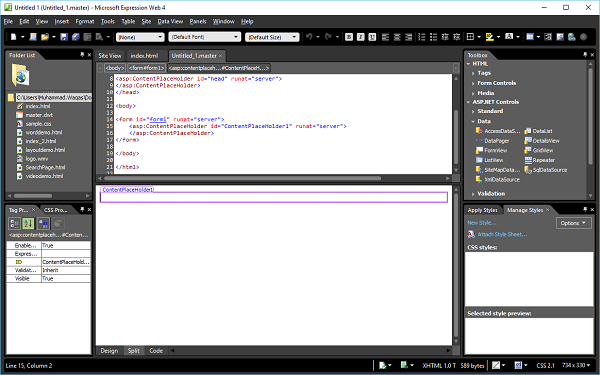Toggle Bulleted list button

point(433,37)
